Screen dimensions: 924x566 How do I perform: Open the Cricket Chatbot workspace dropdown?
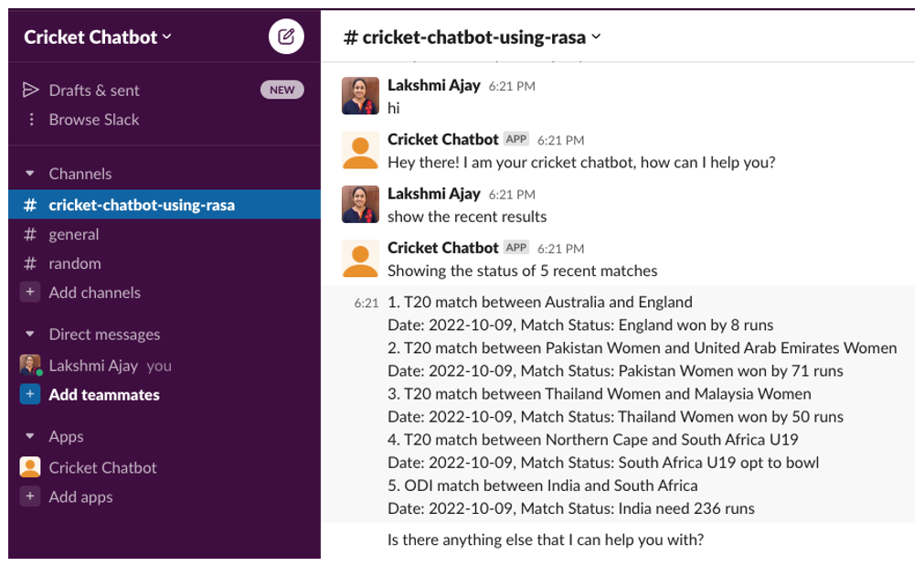[97, 37]
